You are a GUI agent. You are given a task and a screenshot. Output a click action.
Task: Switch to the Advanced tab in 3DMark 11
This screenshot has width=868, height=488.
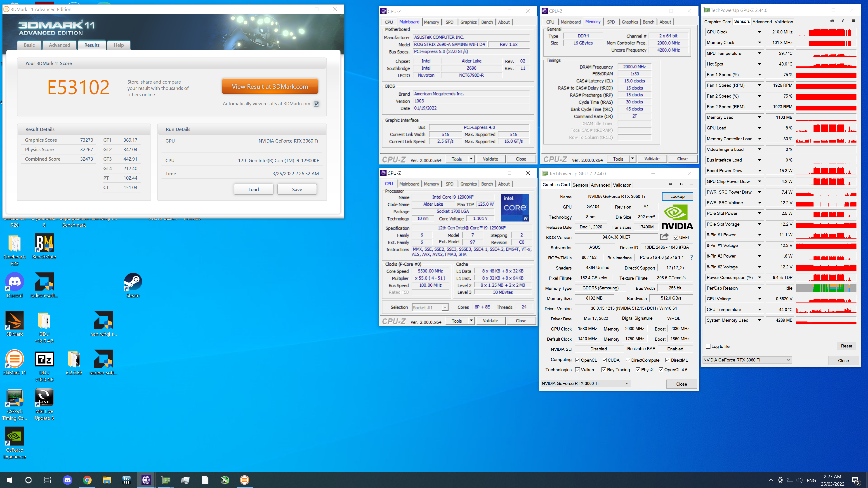pyautogui.click(x=59, y=45)
